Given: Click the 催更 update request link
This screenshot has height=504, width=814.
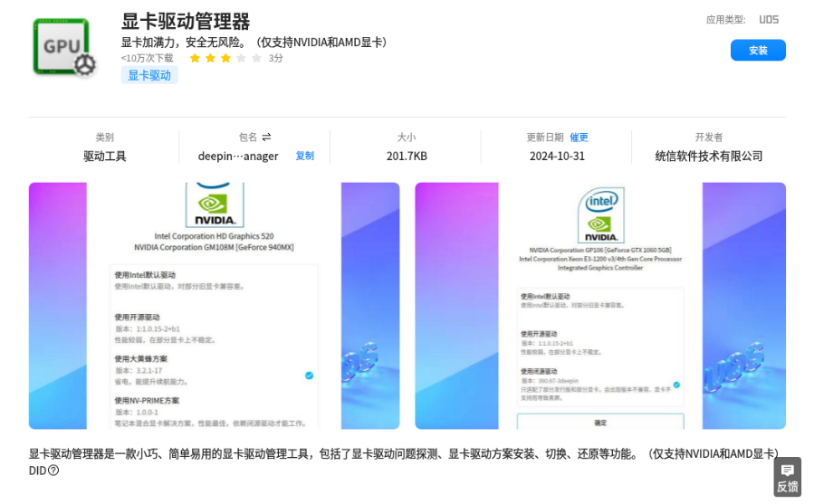Looking at the screenshot, I should click(579, 137).
